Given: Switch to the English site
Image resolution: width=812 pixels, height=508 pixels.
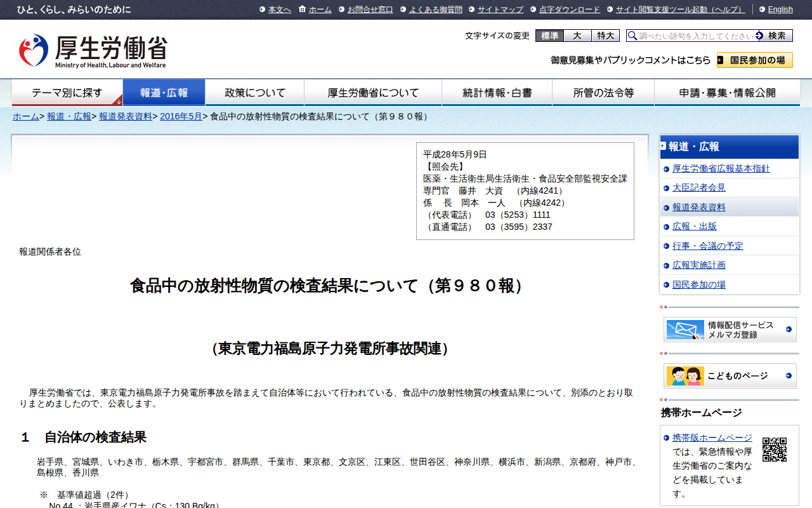Looking at the screenshot, I should click(780, 10).
